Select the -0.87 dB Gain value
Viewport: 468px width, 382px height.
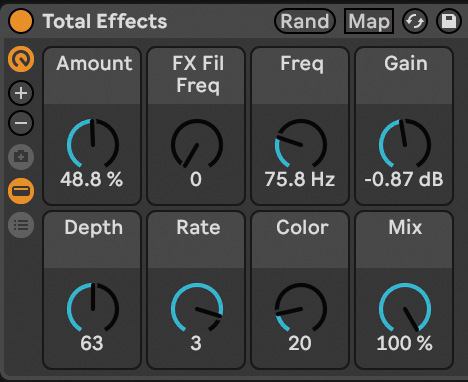pyautogui.click(x=404, y=179)
